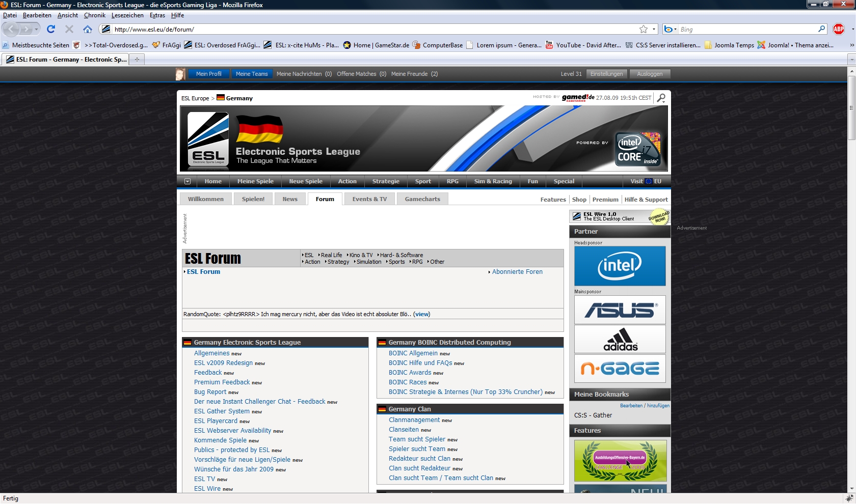Image resolution: width=856 pixels, height=504 pixels.
Task: Click hinzufügen in Meine Bookmarks
Action: (x=658, y=406)
